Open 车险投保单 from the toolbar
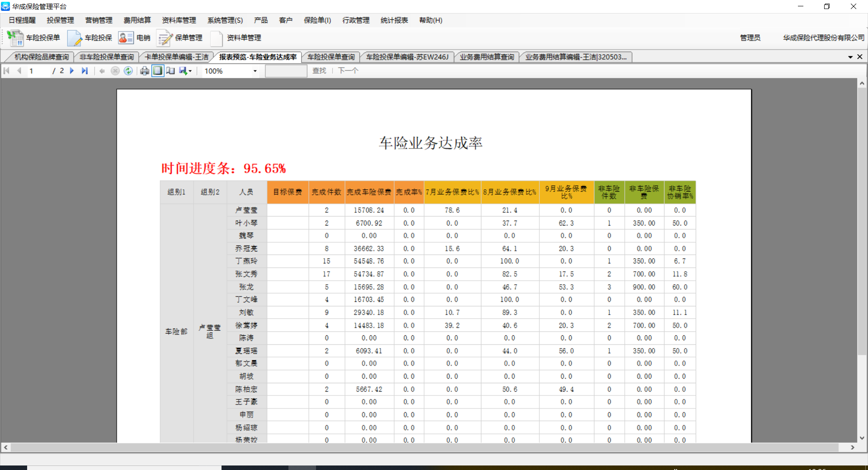This screenshot has width=868, height=470. coord(34,38)
